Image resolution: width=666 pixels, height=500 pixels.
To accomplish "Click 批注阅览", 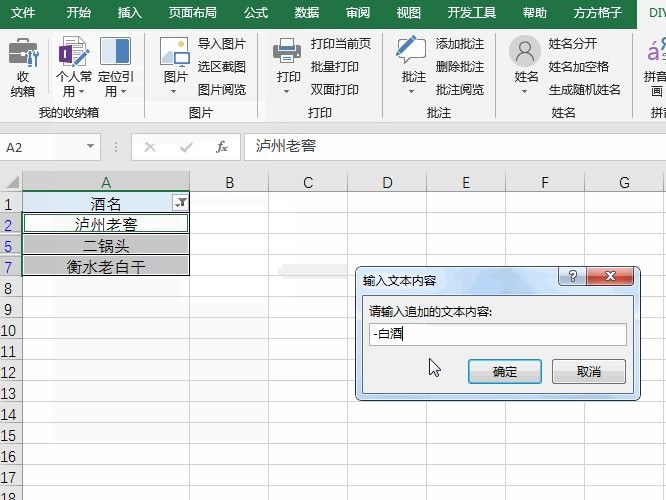I will click(460, 90).
